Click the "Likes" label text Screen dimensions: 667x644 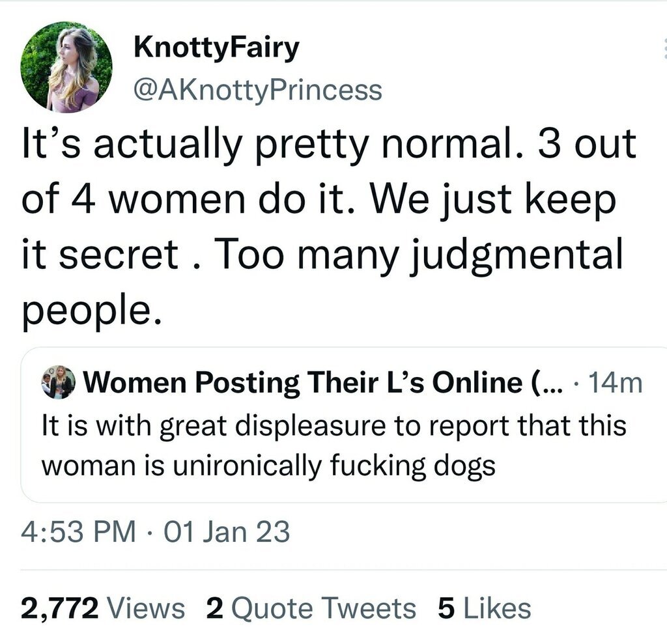[496, 608]
